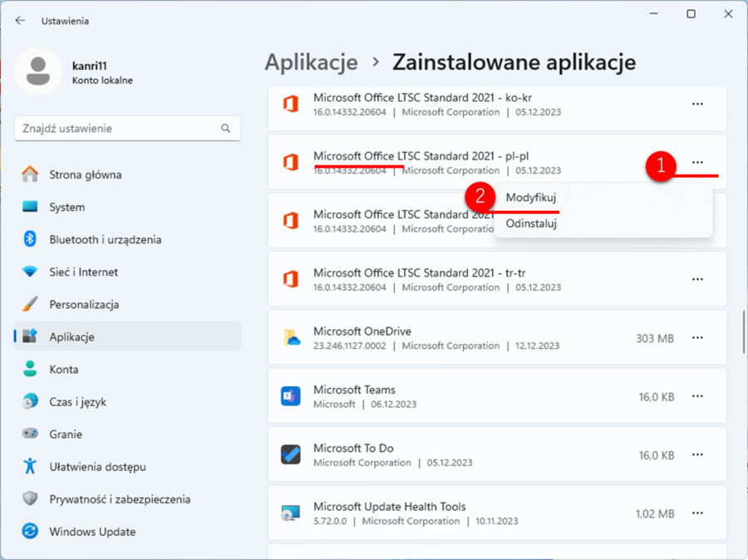Click the Zainstalowane aplikacje page heading

[x=514, y=62]
